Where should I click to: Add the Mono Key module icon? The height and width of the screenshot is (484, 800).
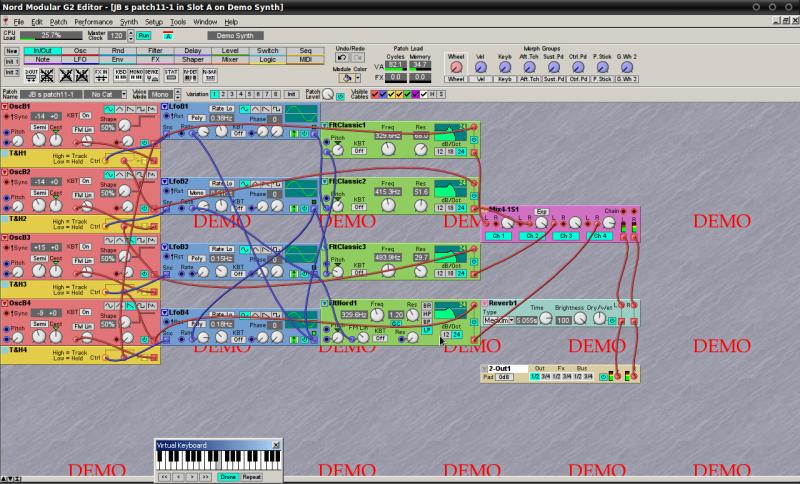pos(136,75)
